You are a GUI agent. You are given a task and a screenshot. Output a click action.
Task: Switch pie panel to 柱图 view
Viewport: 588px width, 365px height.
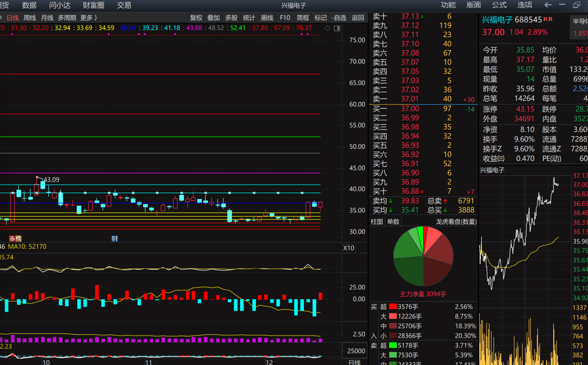click(x=377, y=222)
